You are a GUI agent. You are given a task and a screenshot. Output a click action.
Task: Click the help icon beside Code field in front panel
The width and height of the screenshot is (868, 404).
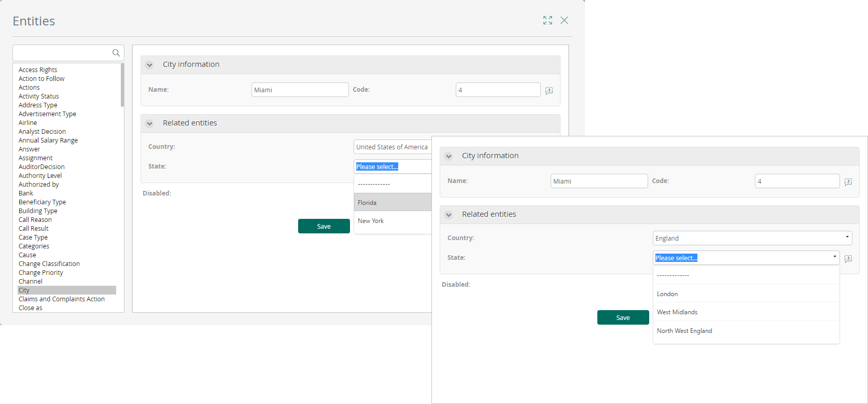click(x=848, y=182)
